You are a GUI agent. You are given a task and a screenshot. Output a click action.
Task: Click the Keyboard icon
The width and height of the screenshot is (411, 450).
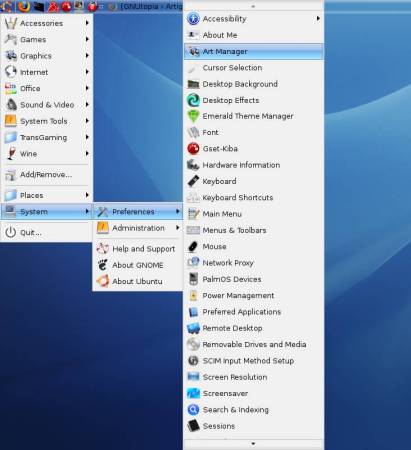point(193,181)
